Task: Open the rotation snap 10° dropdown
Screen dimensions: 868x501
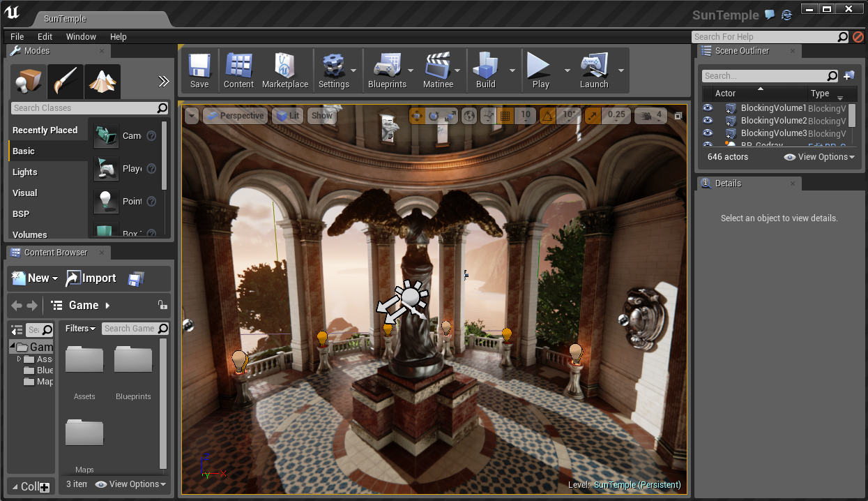Action: click(x=569, y=115)
